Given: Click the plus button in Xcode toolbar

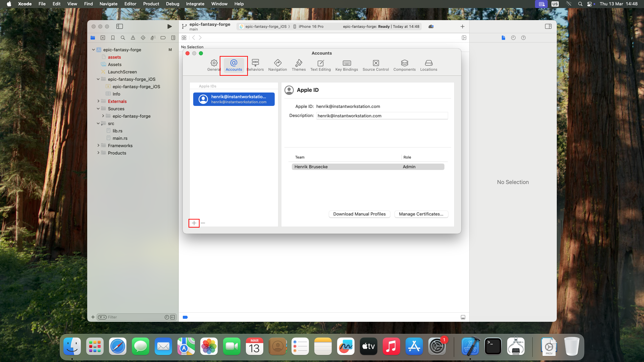Looking at the screenshot, I should click(x=463, y=26).
